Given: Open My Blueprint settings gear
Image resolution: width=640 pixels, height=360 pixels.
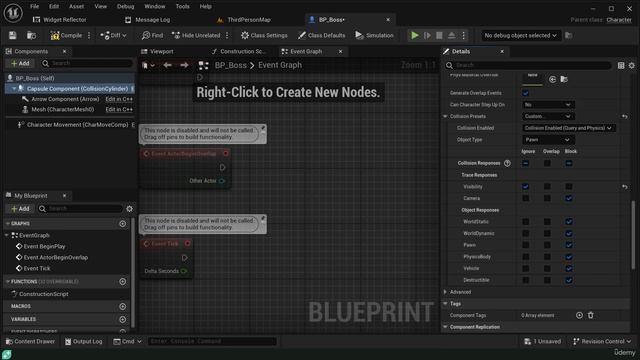Looking at the screenshot, I should 129,209.
